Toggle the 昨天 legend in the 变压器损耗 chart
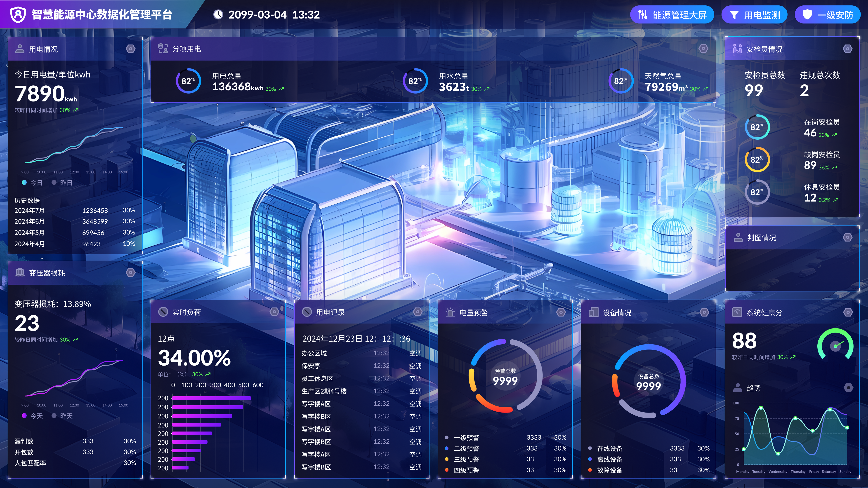 [62, 416]
